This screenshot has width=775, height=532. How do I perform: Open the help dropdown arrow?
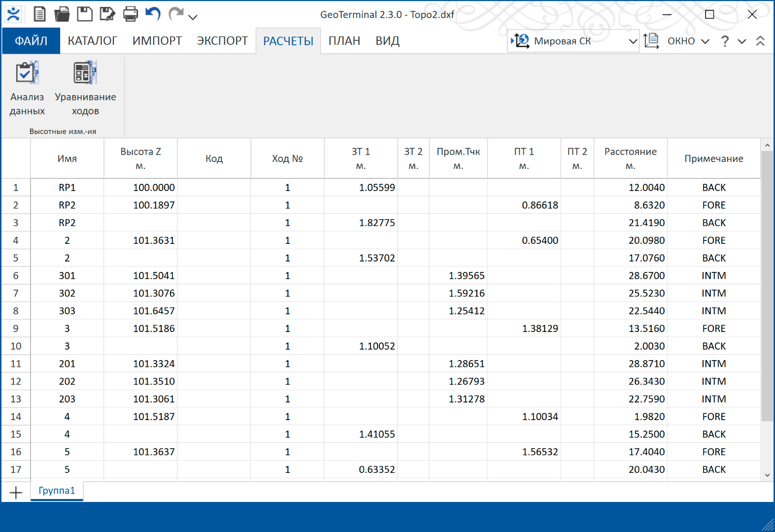click(x=742, y=41)
